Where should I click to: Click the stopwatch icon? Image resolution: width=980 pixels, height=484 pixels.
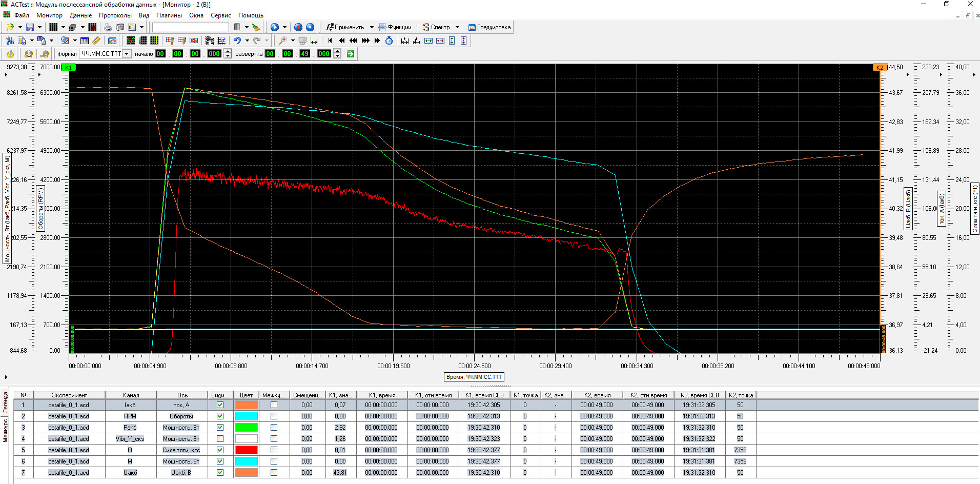tap(389, 41)
